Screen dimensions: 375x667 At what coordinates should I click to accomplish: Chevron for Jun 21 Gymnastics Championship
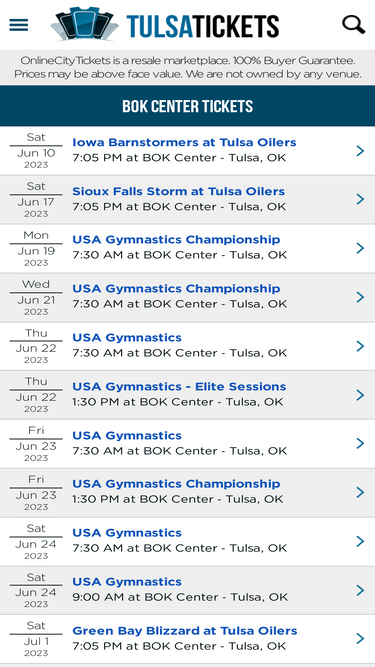pos(360,297)
